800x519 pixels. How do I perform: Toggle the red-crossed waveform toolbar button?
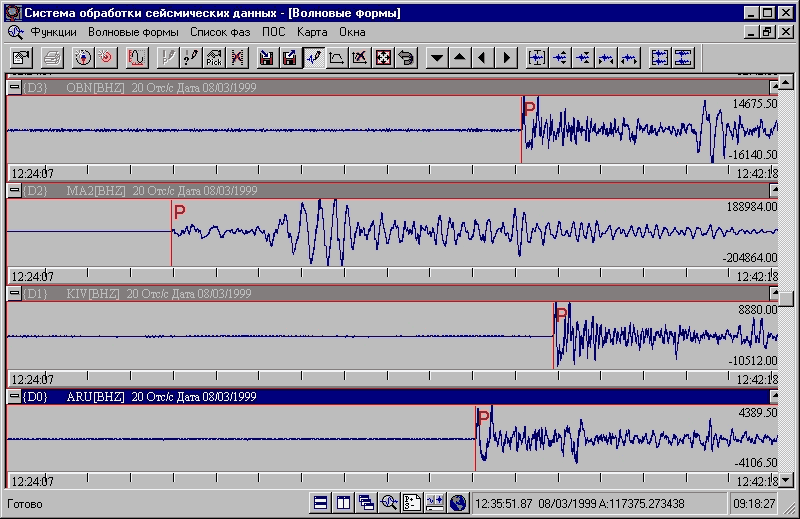pos(237,57)
